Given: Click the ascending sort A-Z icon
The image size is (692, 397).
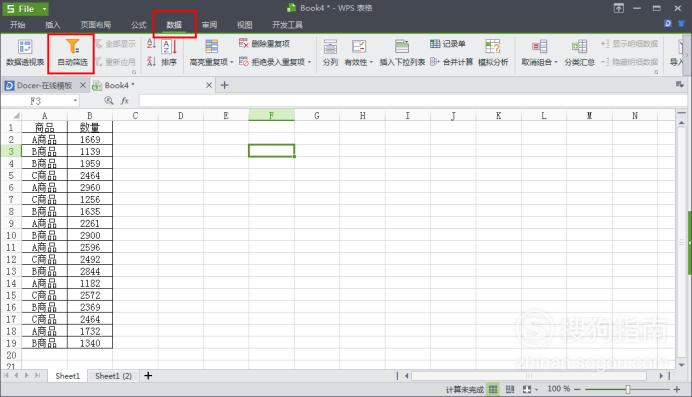Looking at the screenshot, I should 151,43.
